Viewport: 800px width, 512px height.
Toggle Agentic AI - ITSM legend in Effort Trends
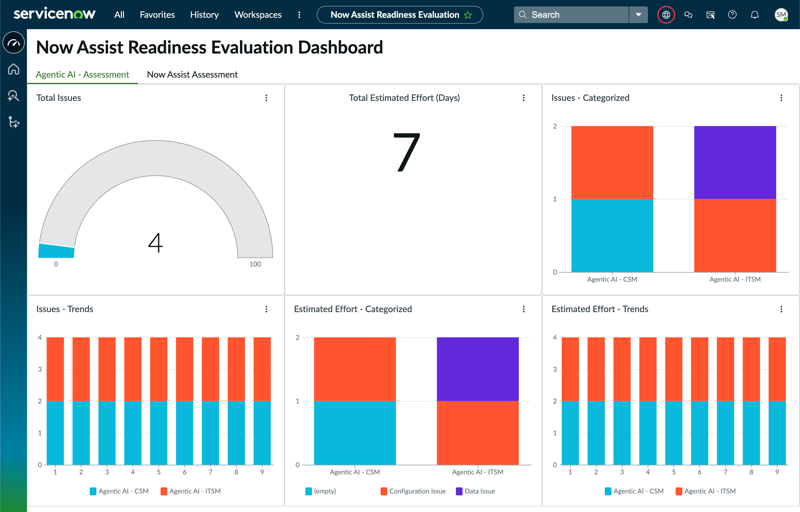705,491
